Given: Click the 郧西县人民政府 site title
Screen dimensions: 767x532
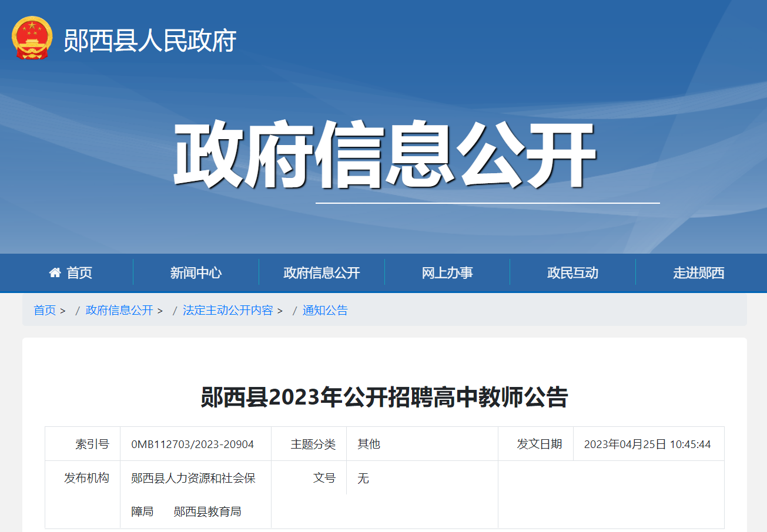Looking at the screenshot, I should [x=150, y=41].
